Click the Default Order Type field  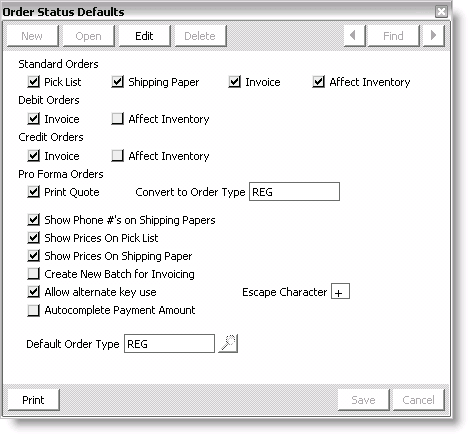tap(169, 344)
